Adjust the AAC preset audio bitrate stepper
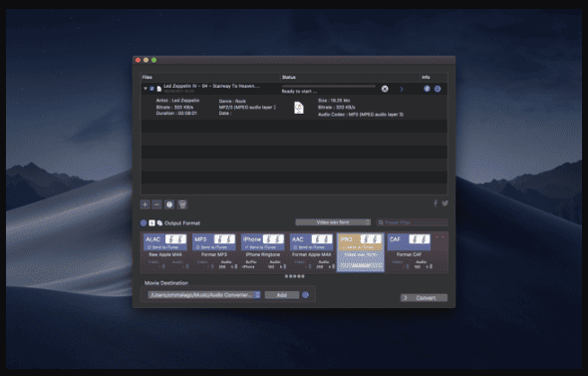The height and width of the screenshot is (376, 588). 334,267
